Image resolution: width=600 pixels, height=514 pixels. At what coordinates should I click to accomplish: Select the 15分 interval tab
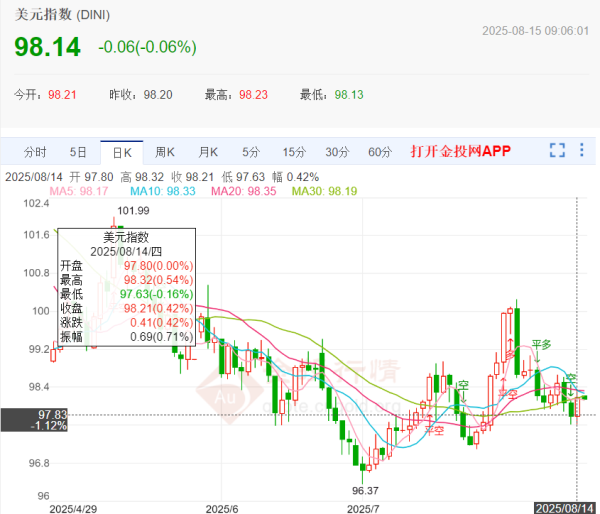pos(294,152)
